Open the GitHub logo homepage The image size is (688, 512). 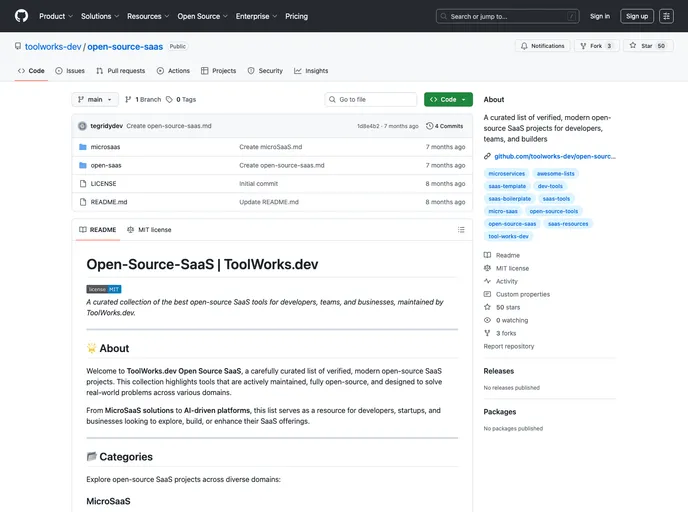point(21,16)
